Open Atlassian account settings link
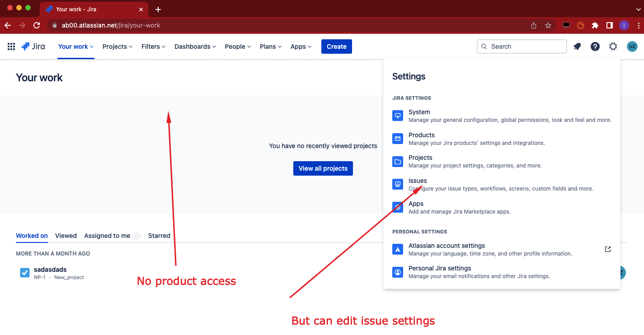644x335 pixels. tap(447, 246)
